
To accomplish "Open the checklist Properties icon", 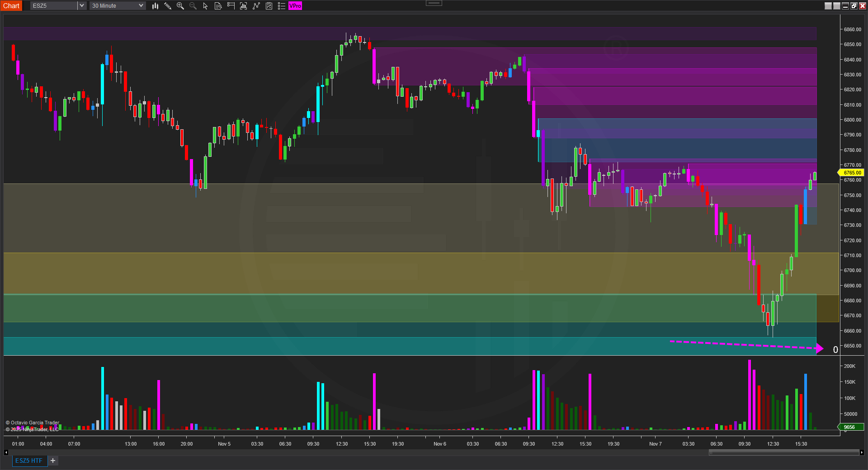I will 269,6.
